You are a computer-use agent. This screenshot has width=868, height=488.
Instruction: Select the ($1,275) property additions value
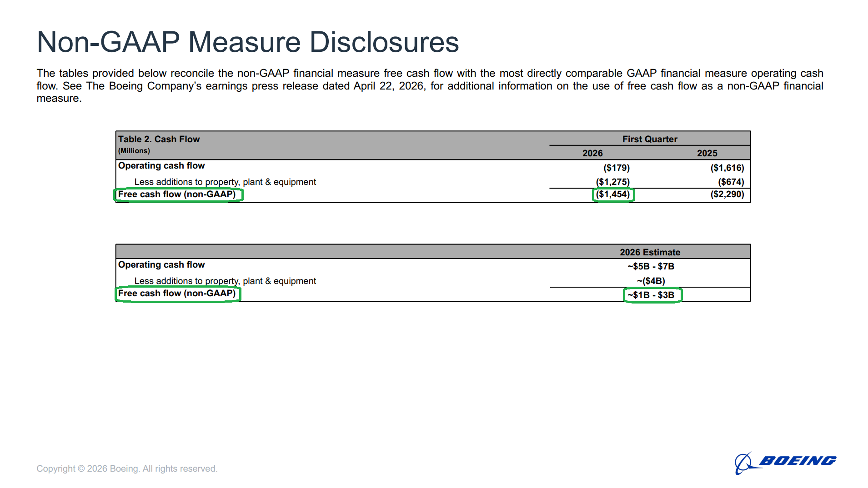(612, 182)
